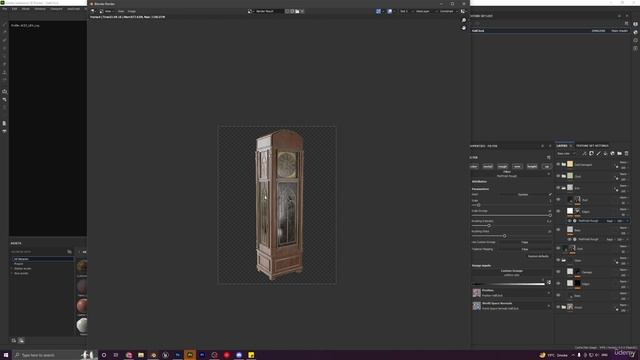The height and width of the screenshot is (360, 640).
Task: Click the reddish-brown material sphere thumbnail in Assets
Action: (82, 305)
